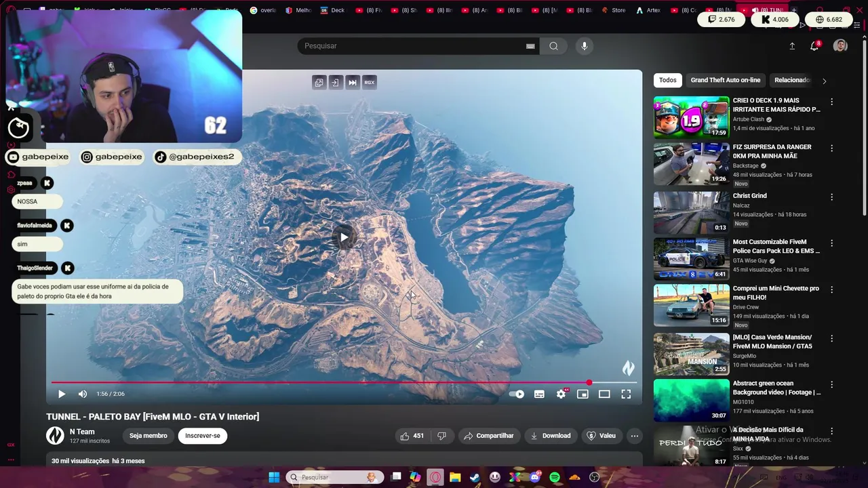Open Discord from the taskbar
The image size is (868, 488).
535,477
